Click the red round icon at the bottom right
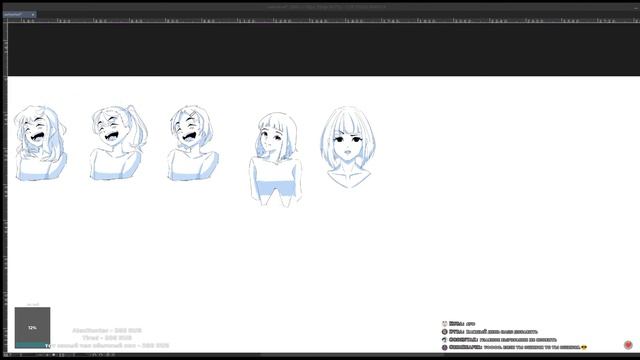Viewport: 640px width, 360px height. tap(628, 345)
